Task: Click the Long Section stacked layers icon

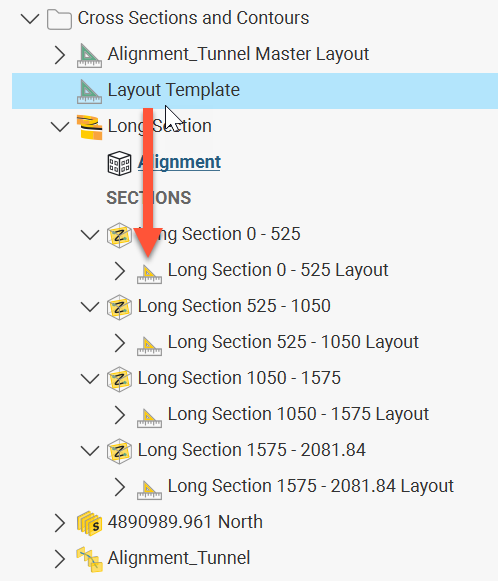Action: 89,127
